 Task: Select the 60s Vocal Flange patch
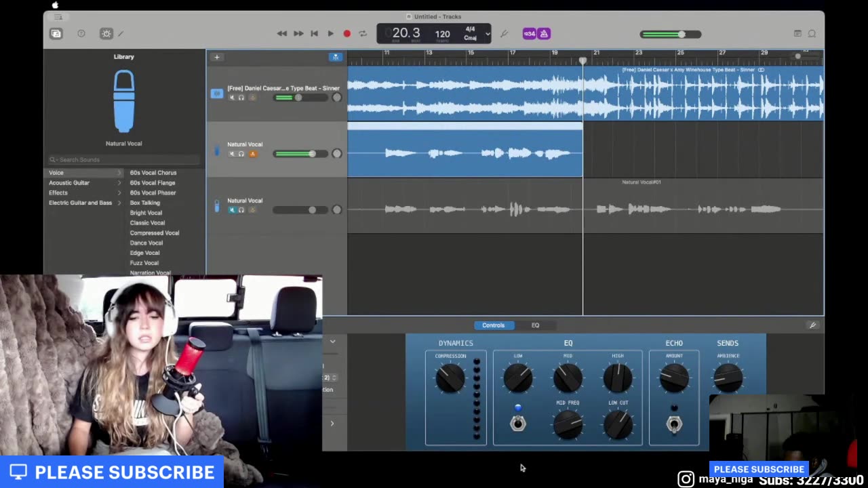pyautogui.click(x=153, y=183)
